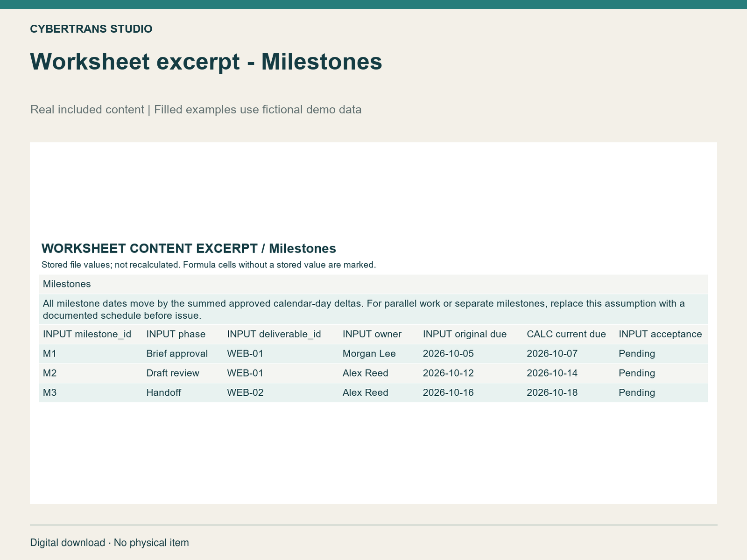Select original due date '2026-10-05'
The height and width of the screenshot is (560, 747).
click(x=448, y=354)
